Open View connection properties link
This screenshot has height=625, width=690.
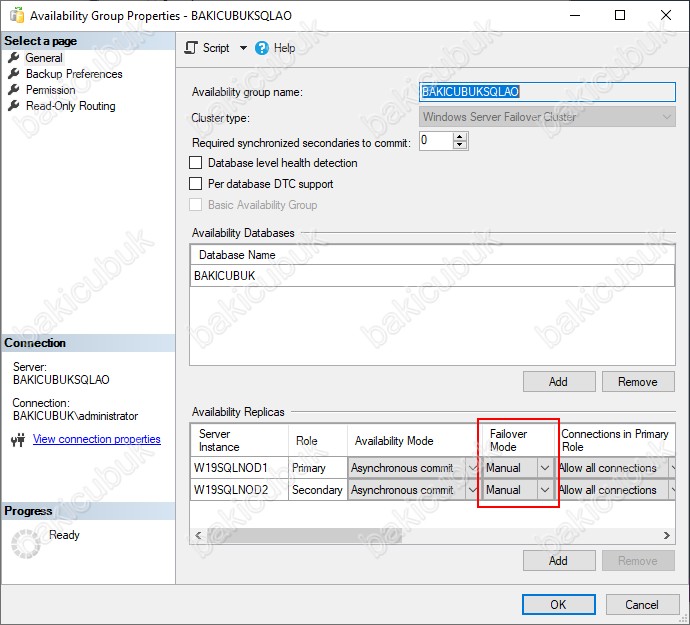[x=96, y=439]
